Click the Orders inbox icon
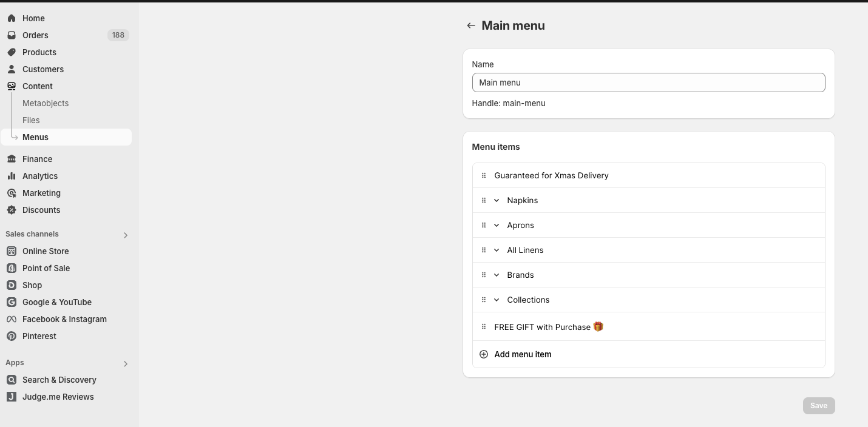 click(12, 35)
